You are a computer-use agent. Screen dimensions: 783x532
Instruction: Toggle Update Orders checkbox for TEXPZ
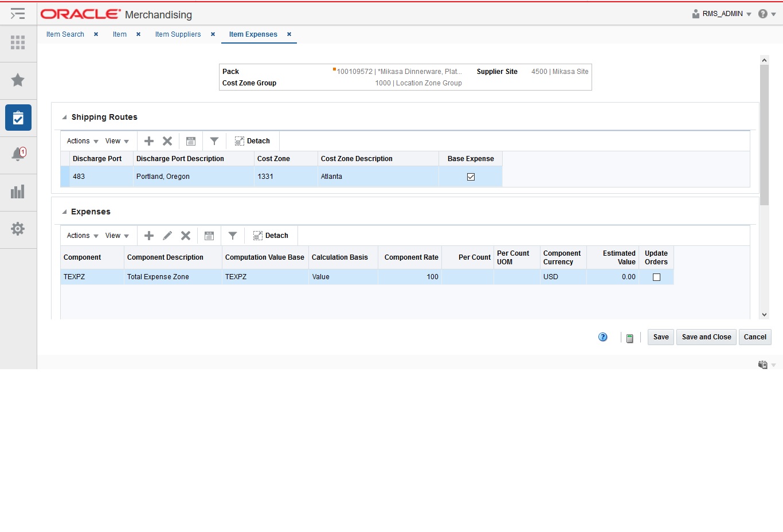tap(656, 277)
